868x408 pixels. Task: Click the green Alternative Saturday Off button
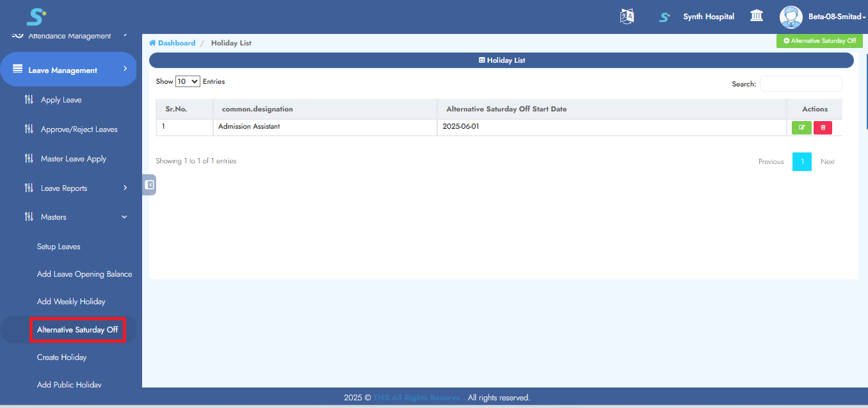coord(819,41)
